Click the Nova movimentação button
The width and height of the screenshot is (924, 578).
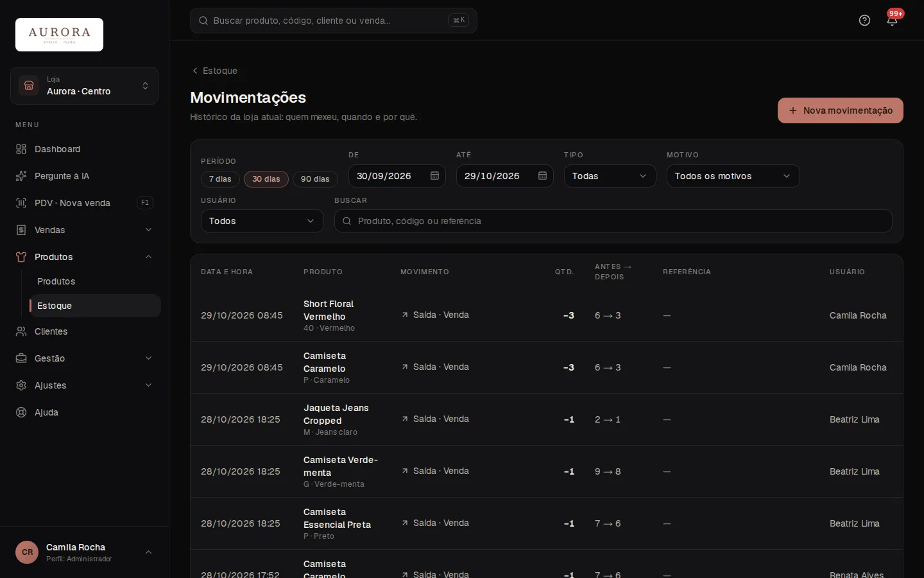tap(841, 110)
